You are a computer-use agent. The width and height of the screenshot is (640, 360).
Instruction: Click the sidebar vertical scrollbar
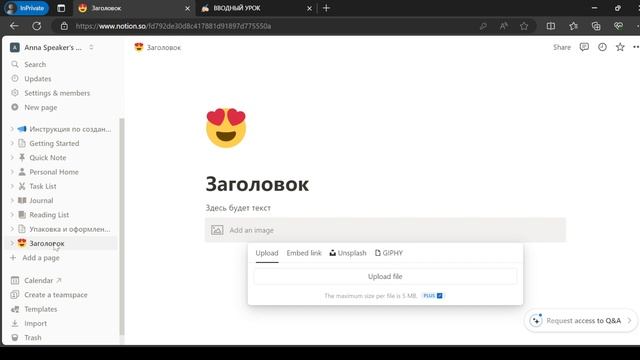point(121,227)
